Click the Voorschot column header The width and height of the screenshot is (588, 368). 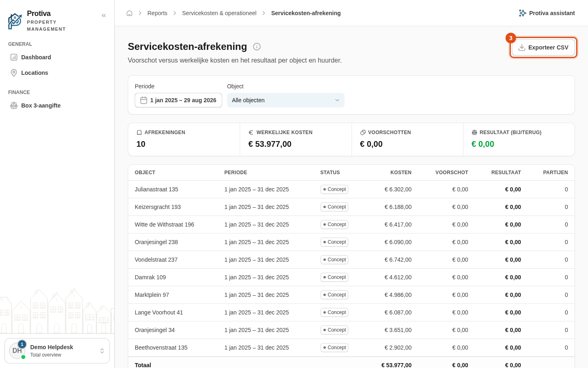[452, 173]
